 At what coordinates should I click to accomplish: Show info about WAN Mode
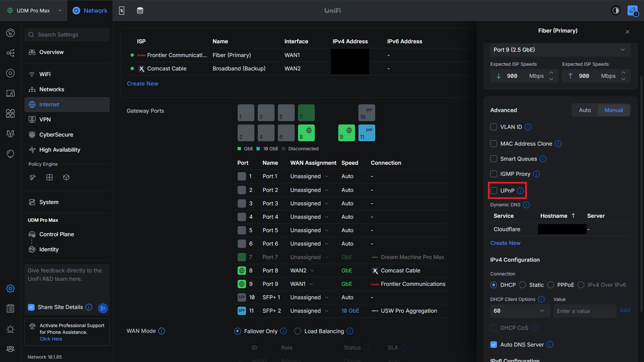[x=161, y=331]
